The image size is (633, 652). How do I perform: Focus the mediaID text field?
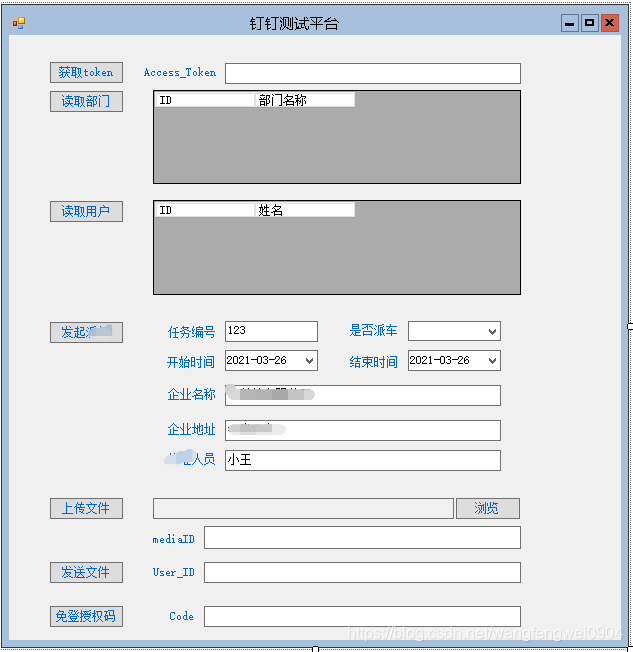[362, 537]
